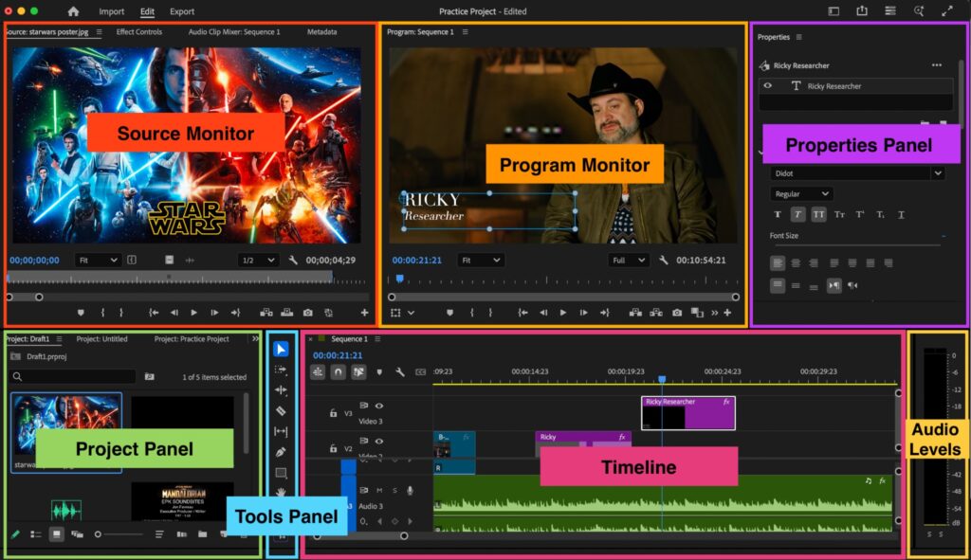Mute the Audio 3 track

pyautogui.click(x=379, y=490)
